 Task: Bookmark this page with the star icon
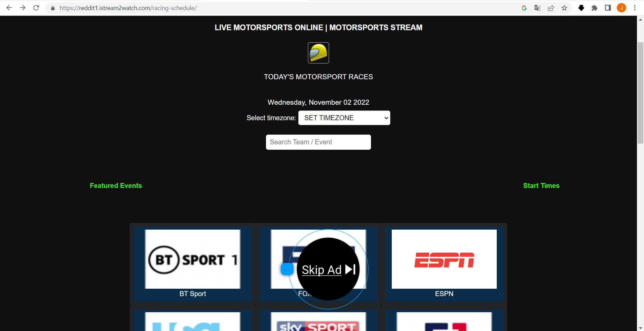[565, 8]
